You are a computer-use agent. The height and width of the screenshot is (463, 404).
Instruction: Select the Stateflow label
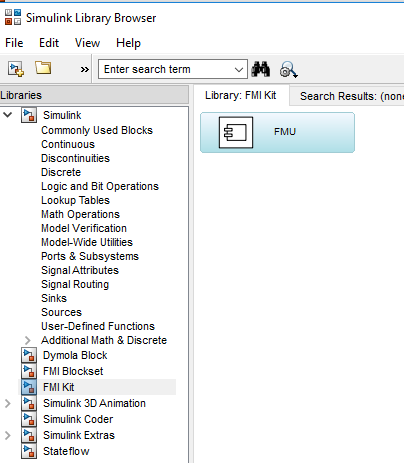pos(66,451)
